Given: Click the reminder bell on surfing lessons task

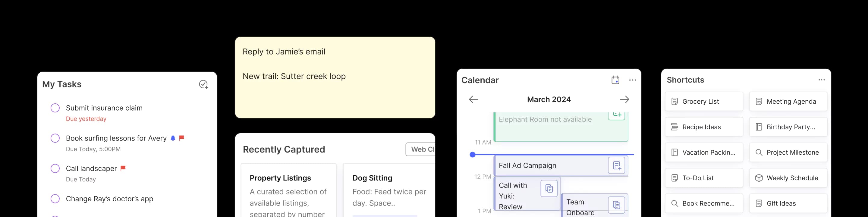Looking at the screenshot, I should [173, 138].
